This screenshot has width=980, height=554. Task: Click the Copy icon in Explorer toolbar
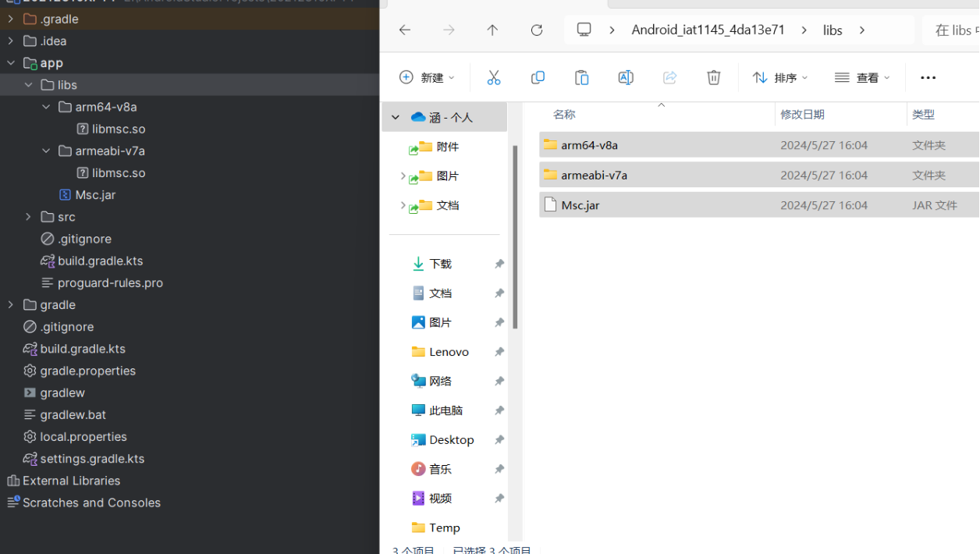538,77
